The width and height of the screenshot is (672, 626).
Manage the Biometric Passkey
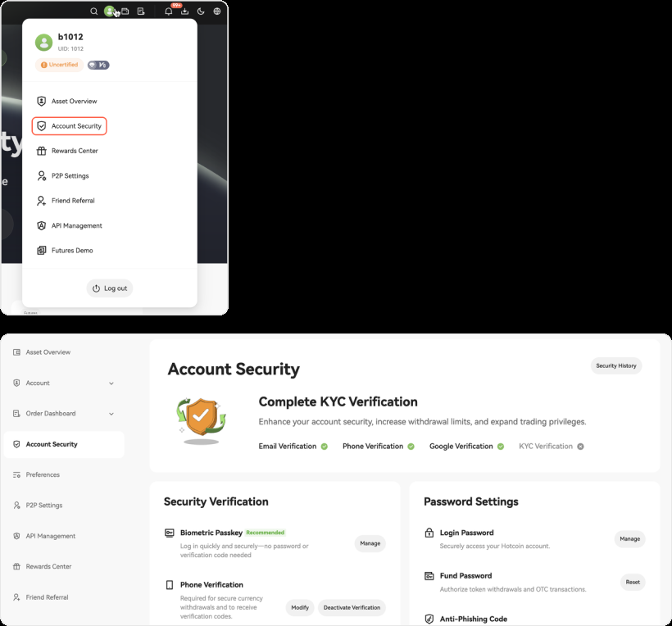point(370,543)
